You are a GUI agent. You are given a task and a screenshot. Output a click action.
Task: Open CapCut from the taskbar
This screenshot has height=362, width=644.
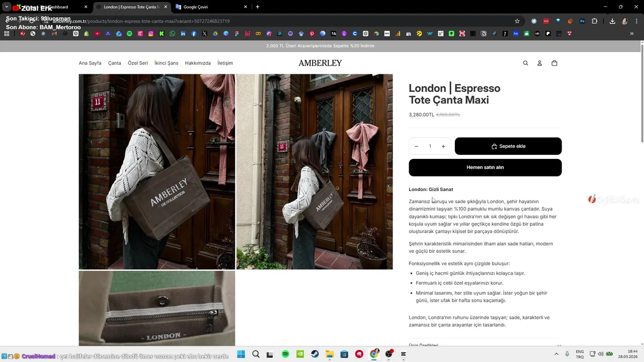404,354
